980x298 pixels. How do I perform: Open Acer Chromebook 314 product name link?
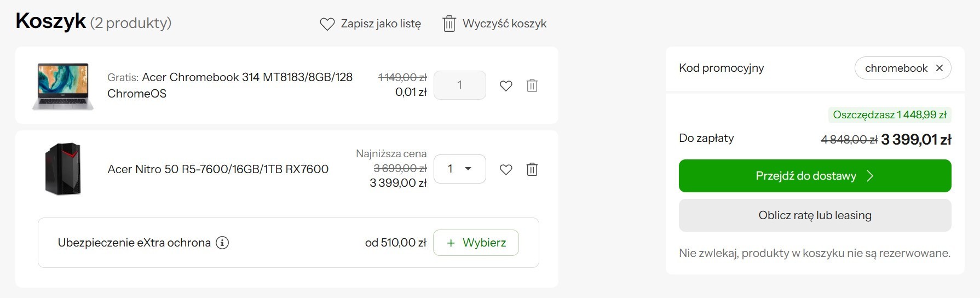(230, 85)
